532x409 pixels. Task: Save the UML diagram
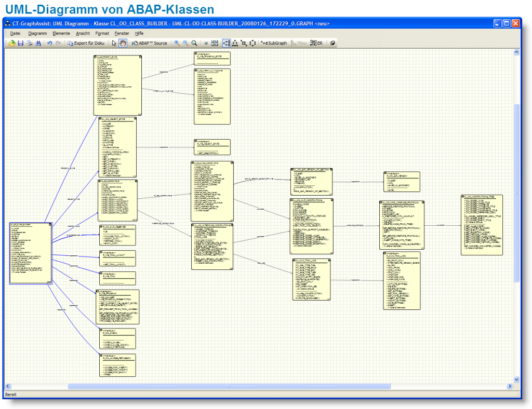coord(21,43)
